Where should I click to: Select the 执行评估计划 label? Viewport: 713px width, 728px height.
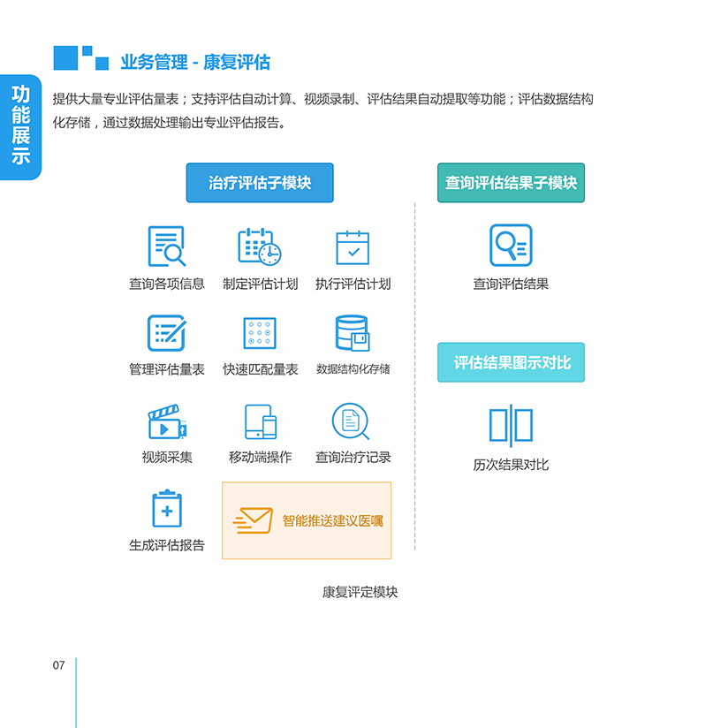click(x=353, y=284)
